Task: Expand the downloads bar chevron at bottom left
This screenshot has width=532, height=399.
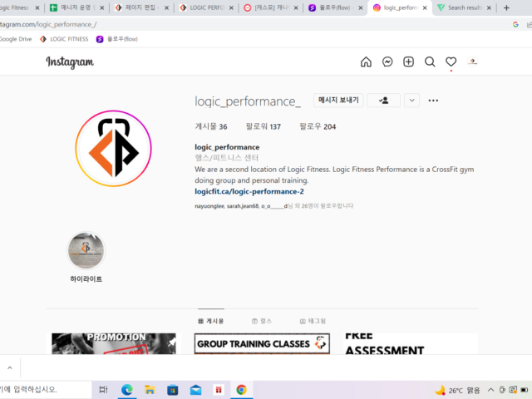Action: (8, 367)
